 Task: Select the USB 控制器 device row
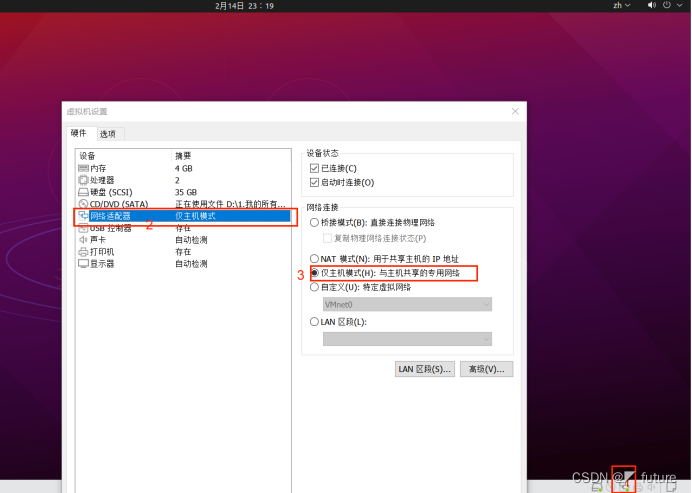click(184, 228)
